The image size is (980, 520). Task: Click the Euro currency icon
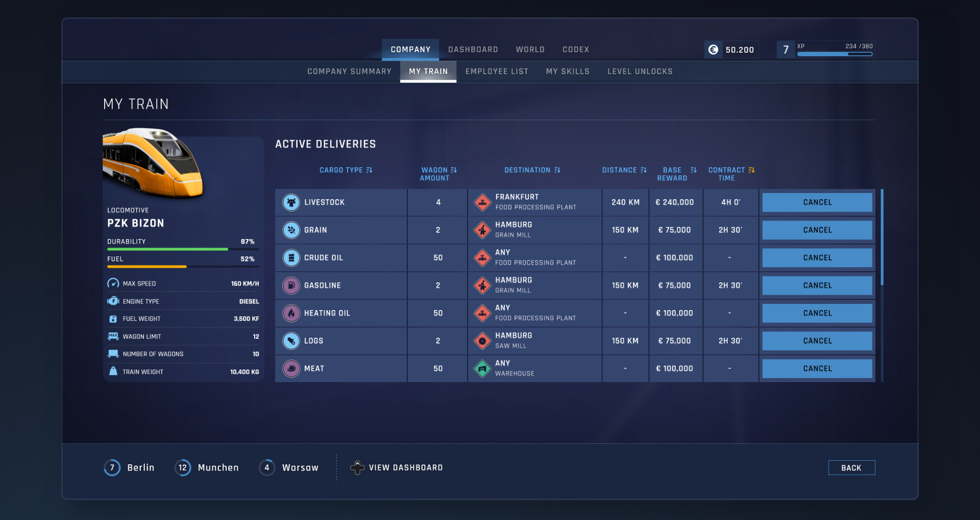713,50
